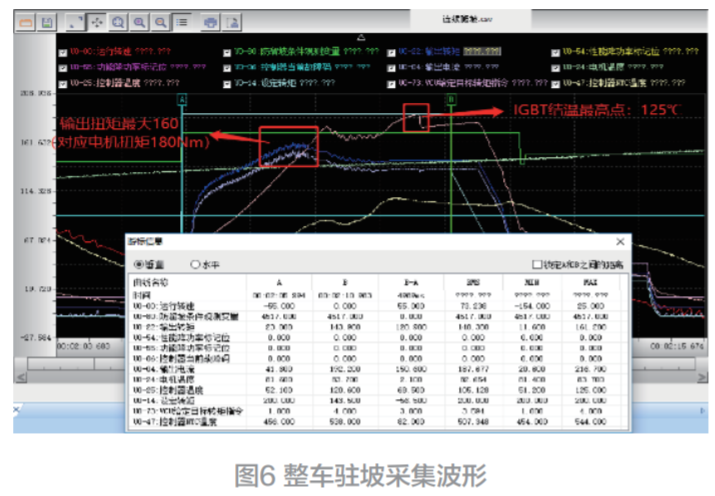Screen dimensions: 715x496
Task: Click the fit-to-window expand icon
Action: tap(76, 21)
